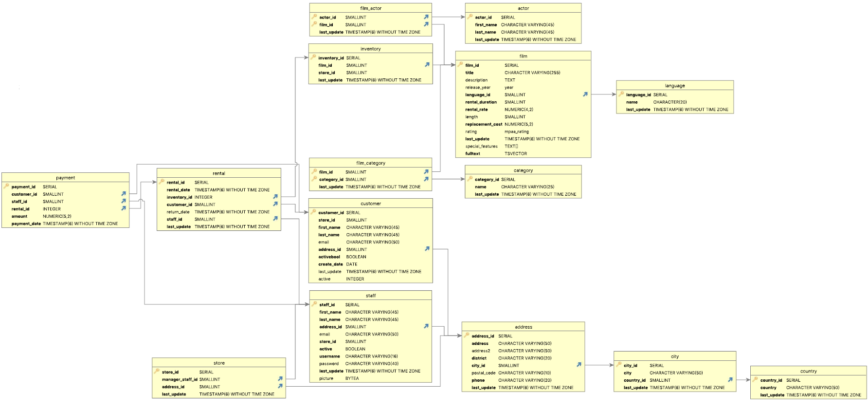
Task: Click the key icon beside address_id in address table
Action: [x=467, y=335]
